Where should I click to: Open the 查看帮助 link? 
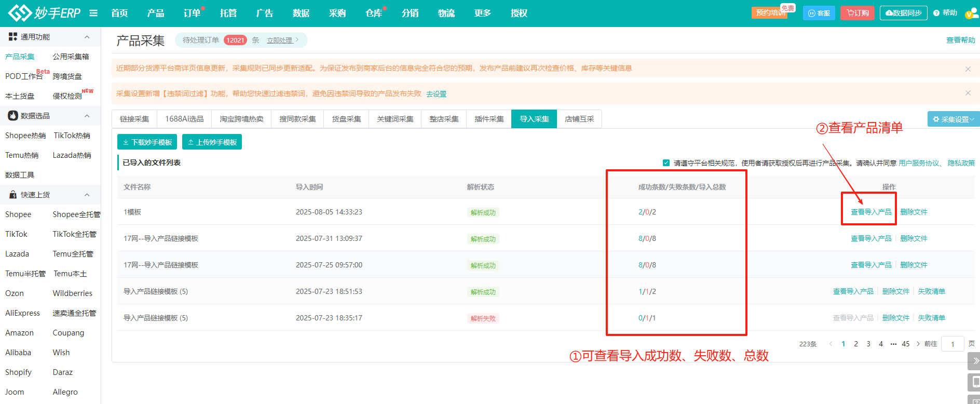960,40
